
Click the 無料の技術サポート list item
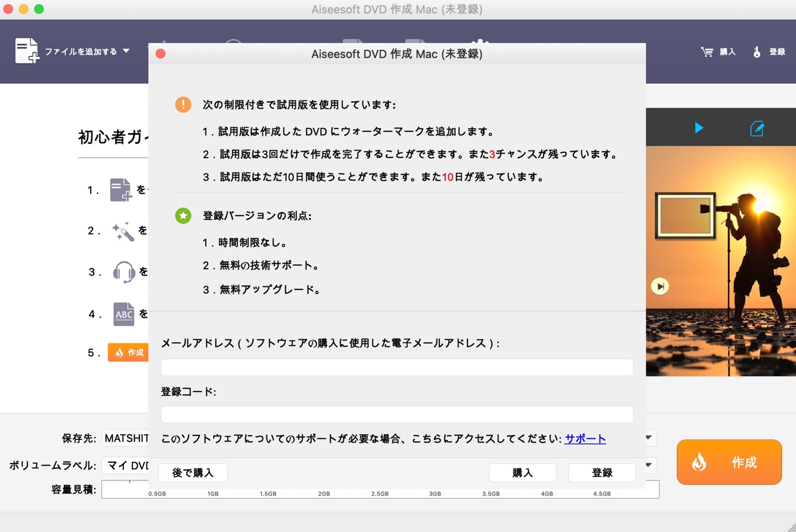pos(261,265)
